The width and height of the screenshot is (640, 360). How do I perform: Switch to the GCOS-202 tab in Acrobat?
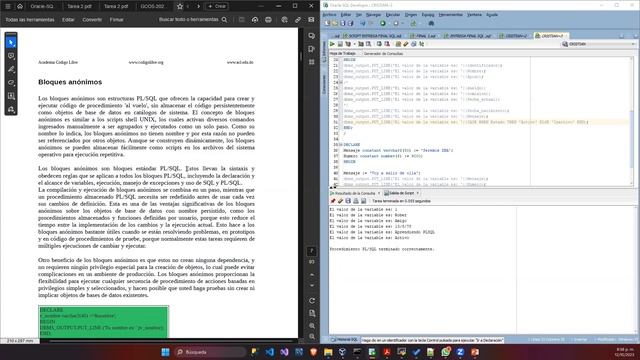coord(152,7)
